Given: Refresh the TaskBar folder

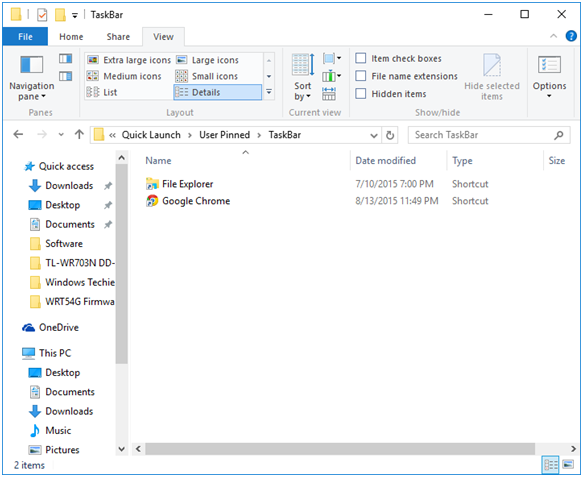Looking at the screenshot, I should pos(390,135).
